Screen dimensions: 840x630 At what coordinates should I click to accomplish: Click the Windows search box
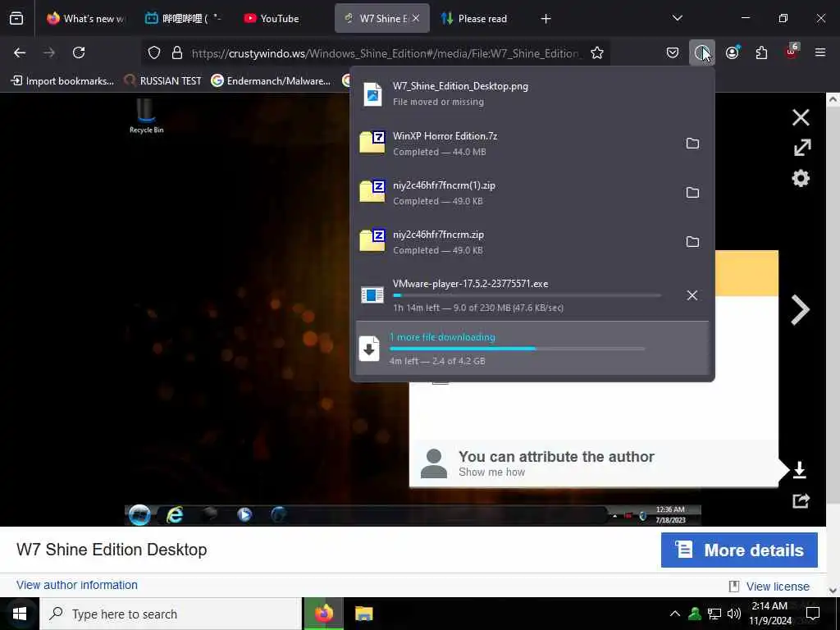[x=171, y=614]
